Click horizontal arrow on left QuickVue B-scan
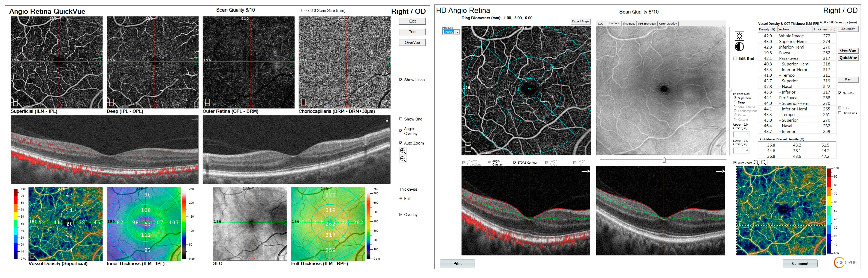This screenshot has width=868, height=278. click(x=195, y=119)
